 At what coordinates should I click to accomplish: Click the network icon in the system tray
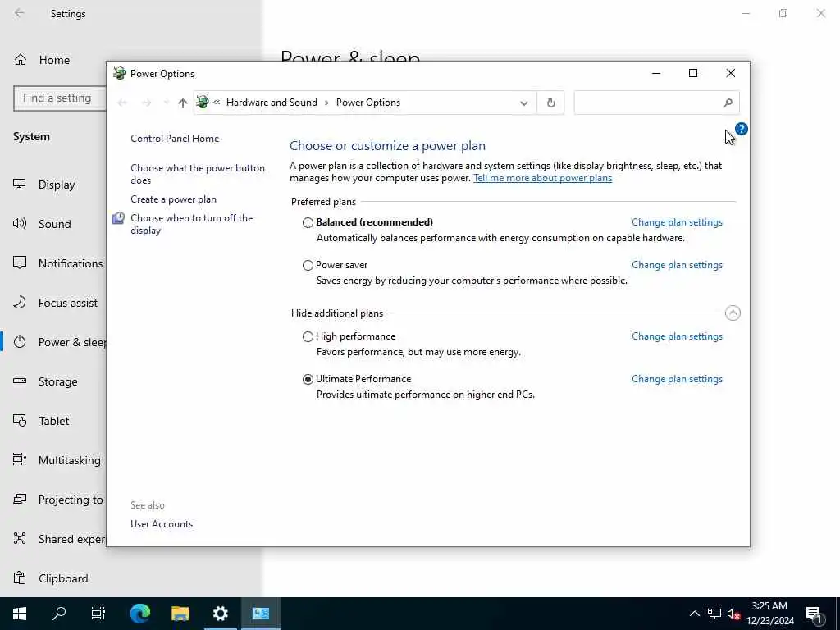click(x=714, y=614)
